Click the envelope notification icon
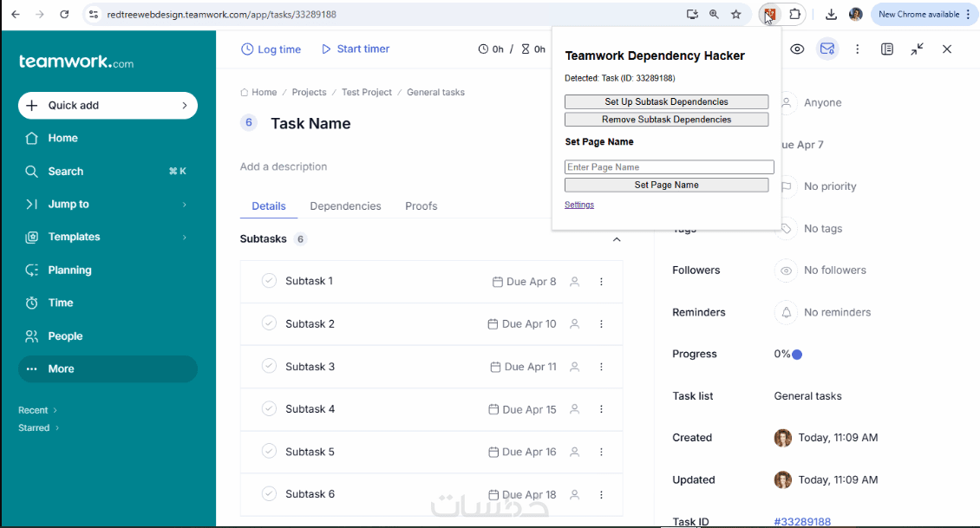 point(827,49)
